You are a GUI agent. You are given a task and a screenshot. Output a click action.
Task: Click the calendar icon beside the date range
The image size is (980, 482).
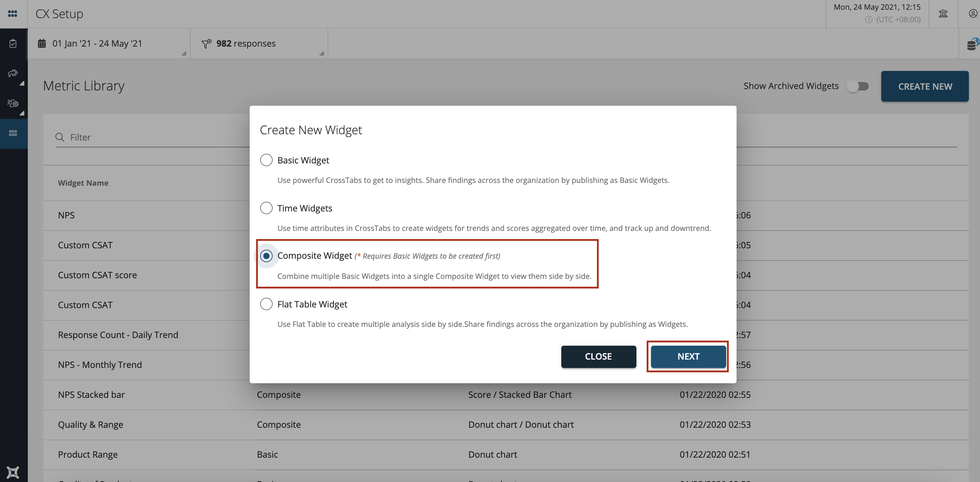42,43
